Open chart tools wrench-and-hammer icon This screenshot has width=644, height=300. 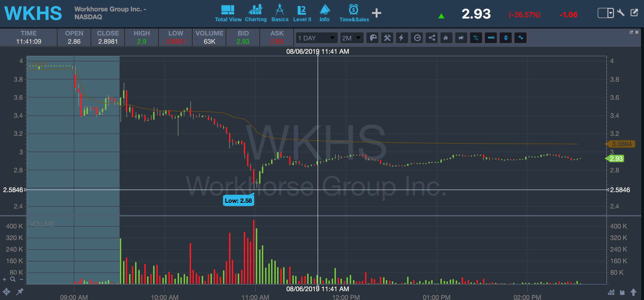point(387,38)
